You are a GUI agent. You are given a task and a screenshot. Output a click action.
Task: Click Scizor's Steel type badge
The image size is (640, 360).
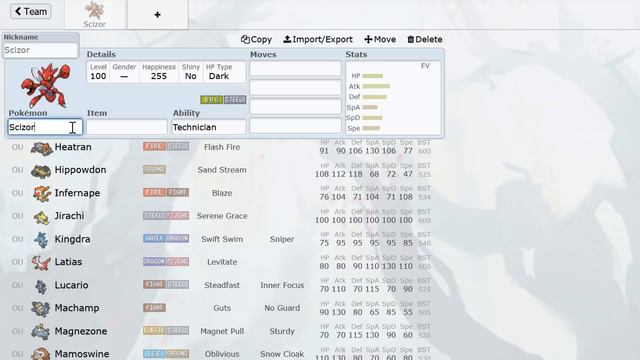[x=235, y=100]
